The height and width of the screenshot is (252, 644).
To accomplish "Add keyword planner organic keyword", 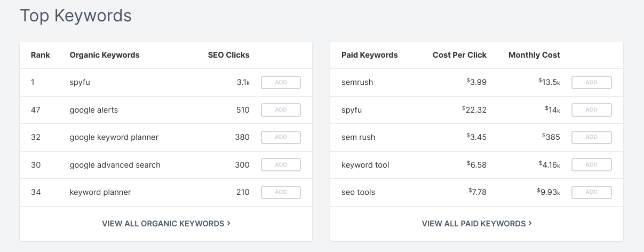I will pyautogui.click(x=281, y=192).
